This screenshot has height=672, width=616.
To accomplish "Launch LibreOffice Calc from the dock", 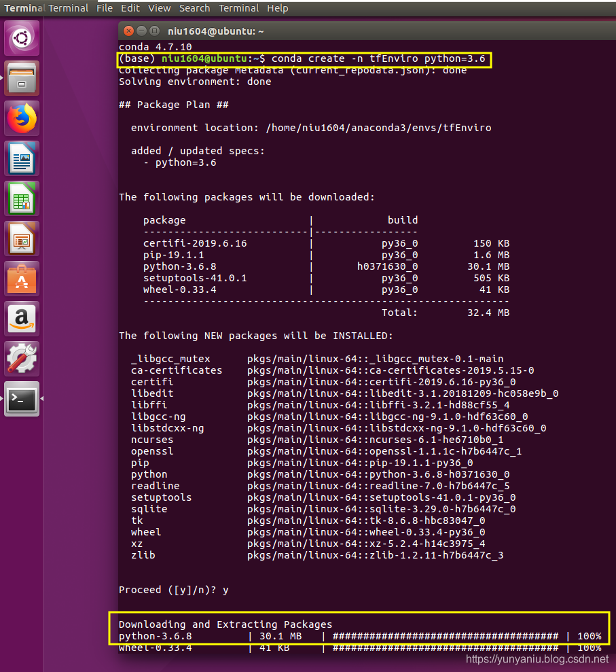I will click(21, 198).
